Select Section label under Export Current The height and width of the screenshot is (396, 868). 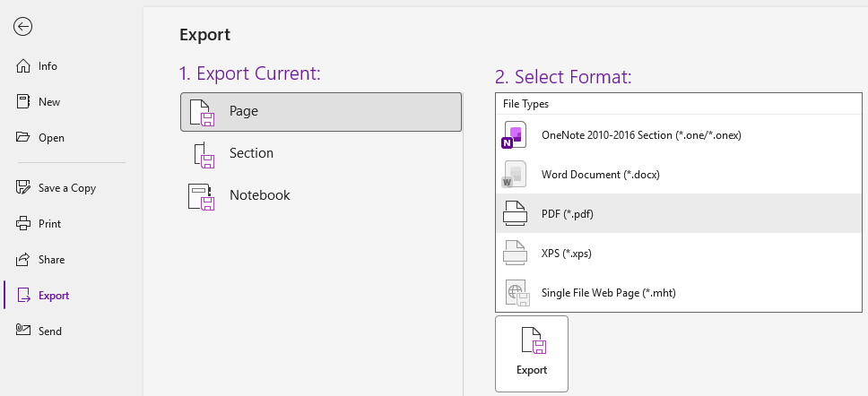coord(251,153)
